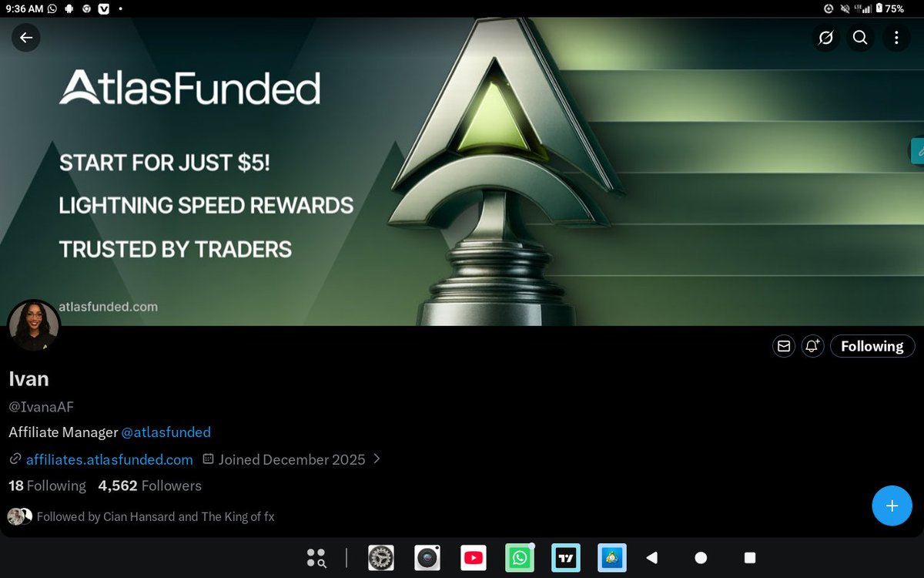The image size is (924, 578).
Task: Tap the 9:36 AM clock
Action: [x=24, y=8]
